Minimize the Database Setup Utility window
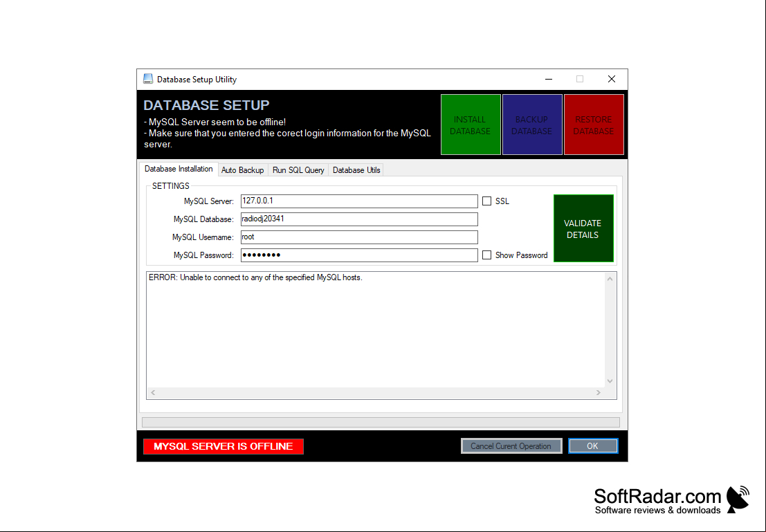 549,79
